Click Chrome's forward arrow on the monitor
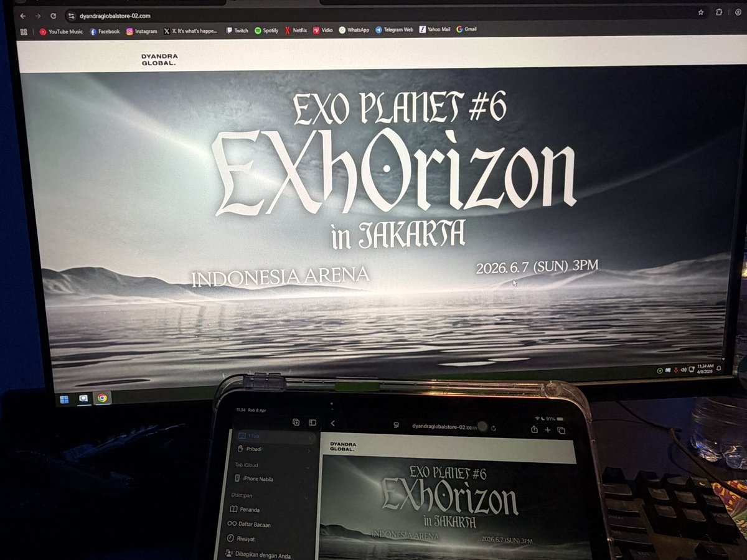 (38, 15)
